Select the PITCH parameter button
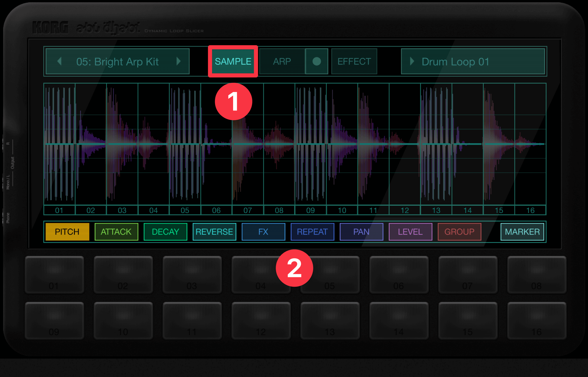The width and height of the screenshot is (588, 377). pos(67,232)
